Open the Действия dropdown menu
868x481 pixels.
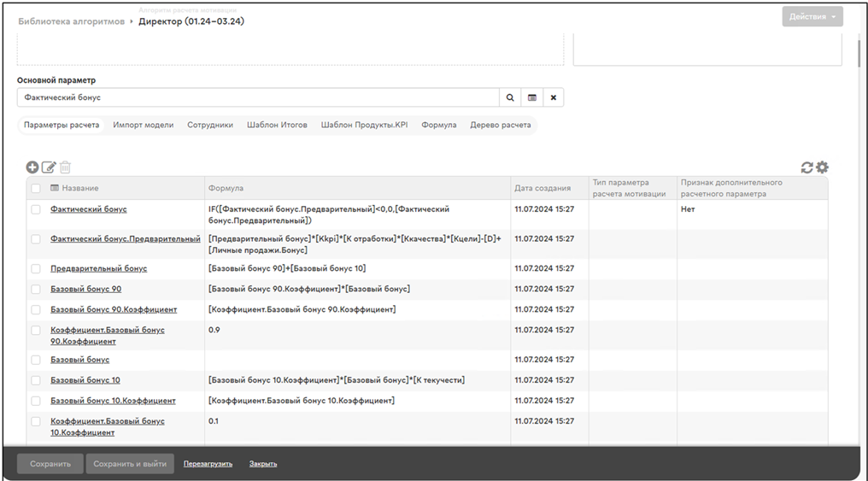812,17
